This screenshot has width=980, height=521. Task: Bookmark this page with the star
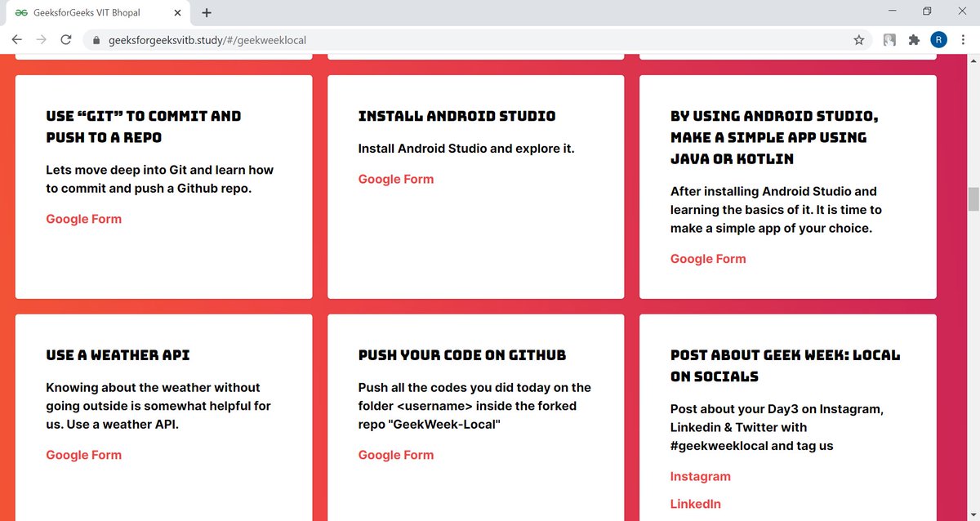click(x=859, y=39)
